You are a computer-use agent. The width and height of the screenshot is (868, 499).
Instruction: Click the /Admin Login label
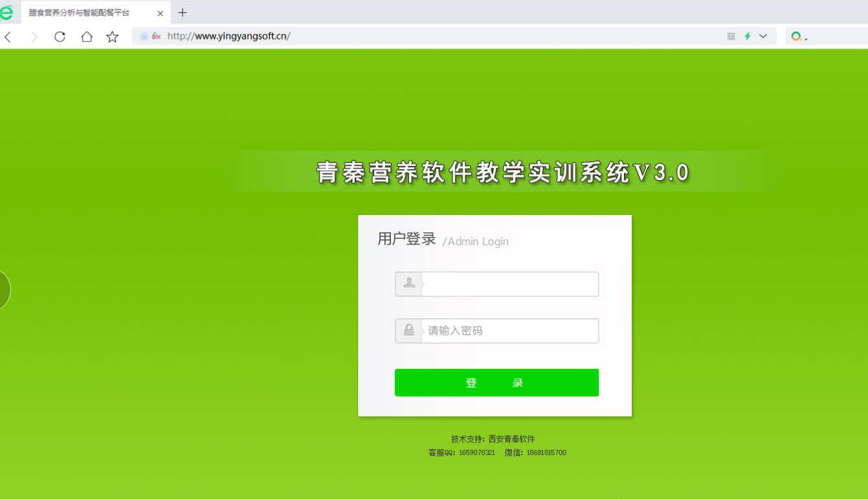pos(476,241)
